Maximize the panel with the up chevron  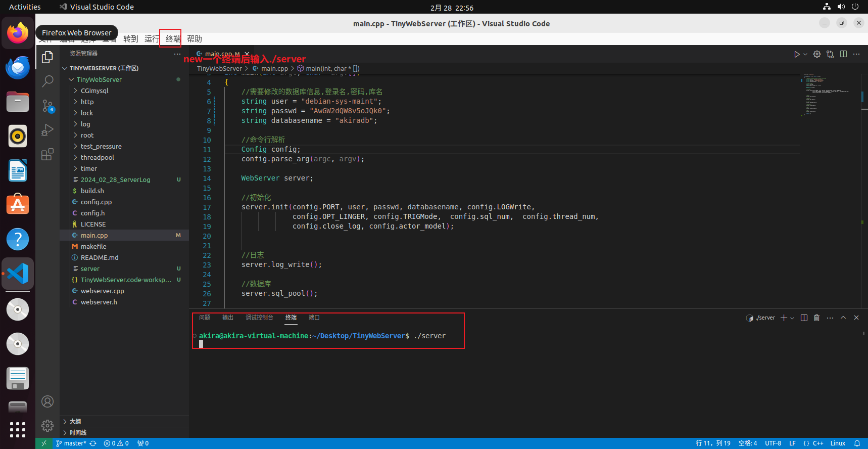pyautogui.click(x=843, y=318)
